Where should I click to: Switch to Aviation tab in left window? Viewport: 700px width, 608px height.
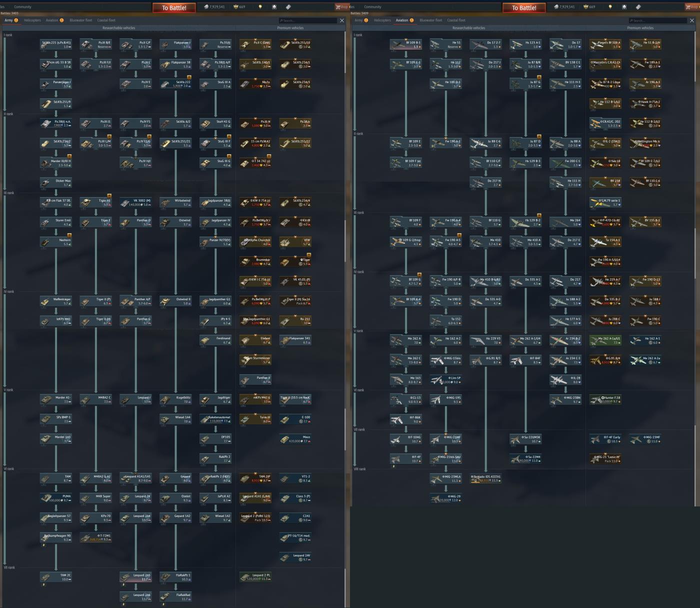point(54,21)
